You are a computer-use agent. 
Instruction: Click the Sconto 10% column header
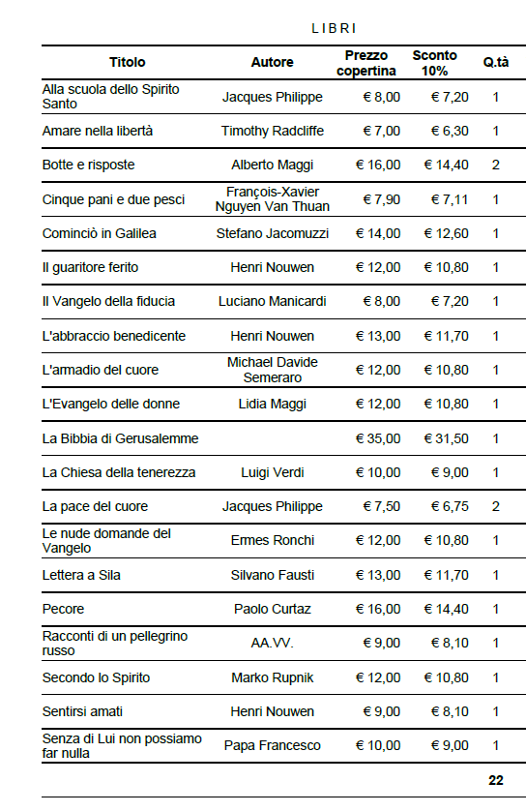coord(434,63)
